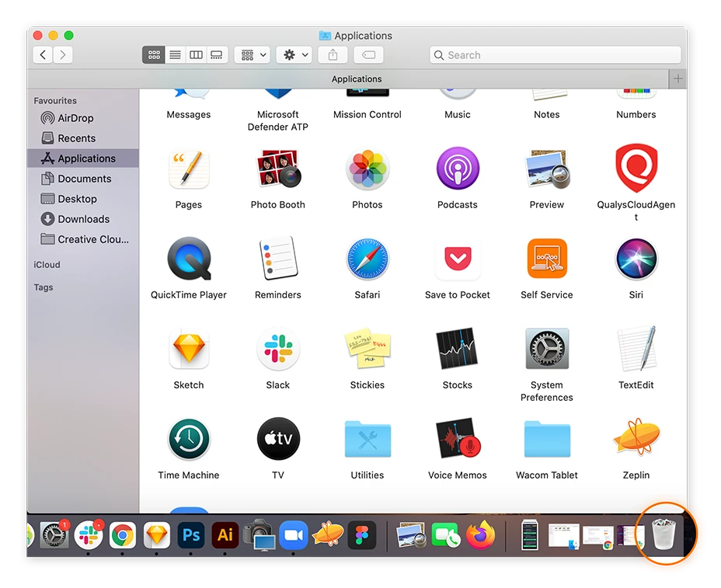Open Recents in the sidebar
Image resolution: width=721 pixels, height=588 pixels.
point(83,138)
